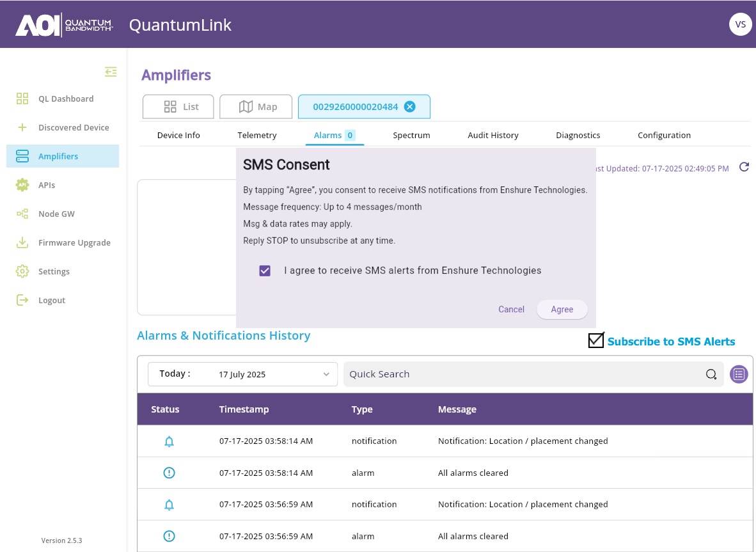Switch to Map view

point(256,107)
